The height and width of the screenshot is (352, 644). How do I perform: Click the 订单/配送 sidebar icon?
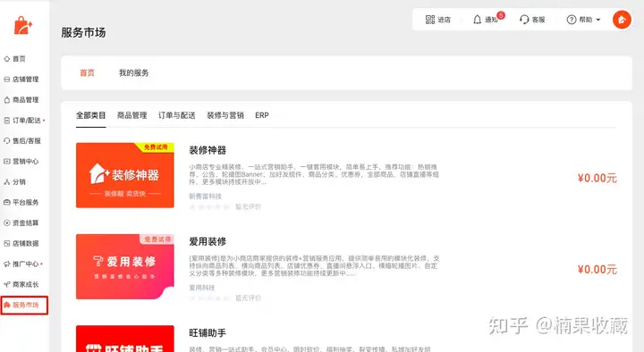[x=7, y=121]
